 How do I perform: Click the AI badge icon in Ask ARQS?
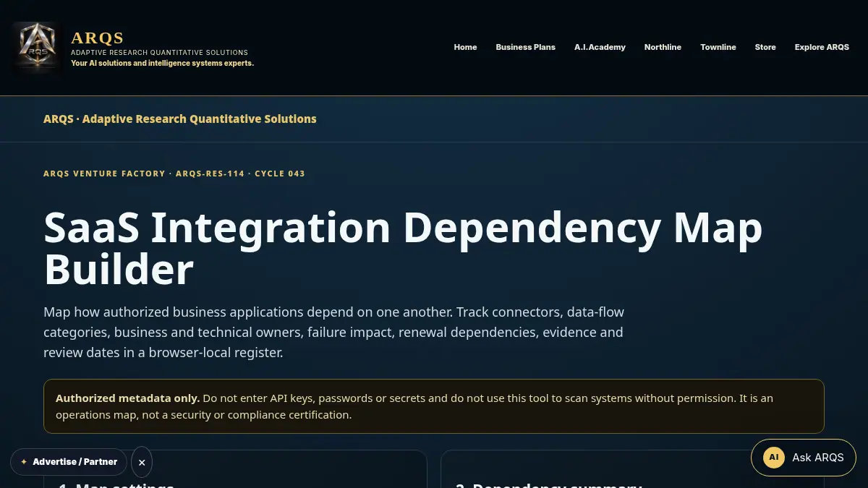774,457
